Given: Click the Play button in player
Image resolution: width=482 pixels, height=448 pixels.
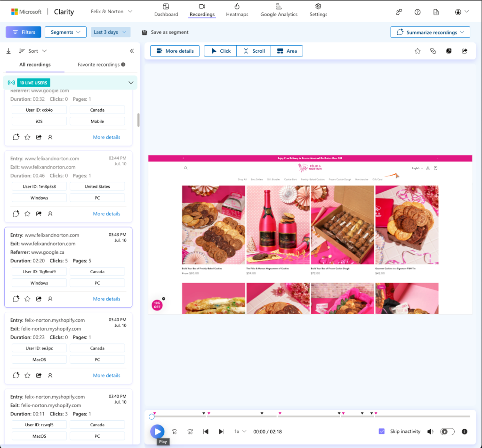Looking at the screenshot, I should click(x=157, y=431).
